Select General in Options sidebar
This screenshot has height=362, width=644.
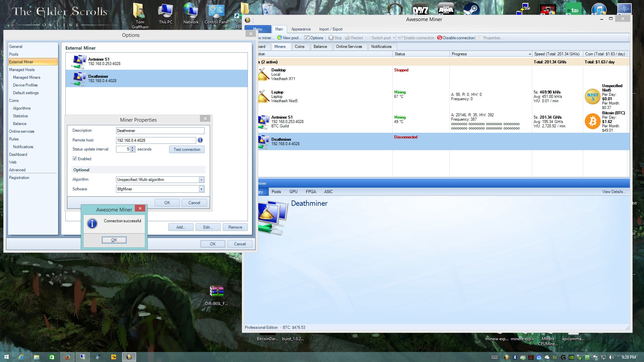coord(16,47)
